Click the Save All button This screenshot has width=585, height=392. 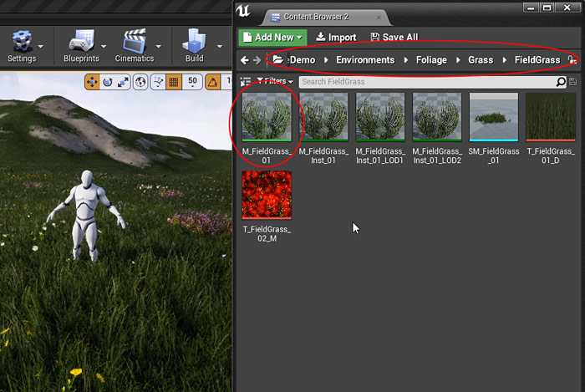tap(394, 38)
